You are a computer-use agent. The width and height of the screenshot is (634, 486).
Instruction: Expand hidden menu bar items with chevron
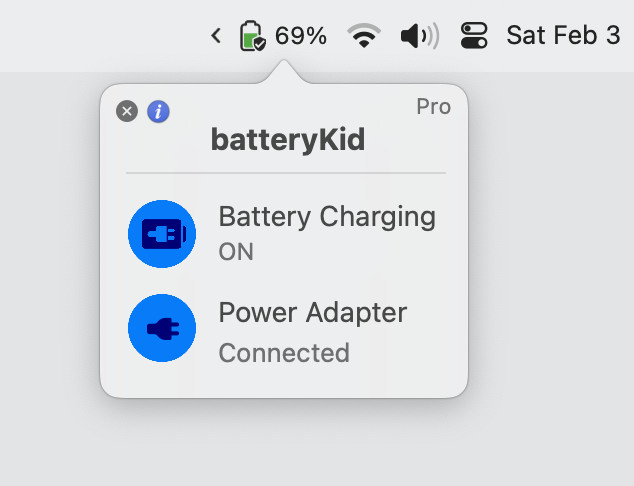pos(216,36)
